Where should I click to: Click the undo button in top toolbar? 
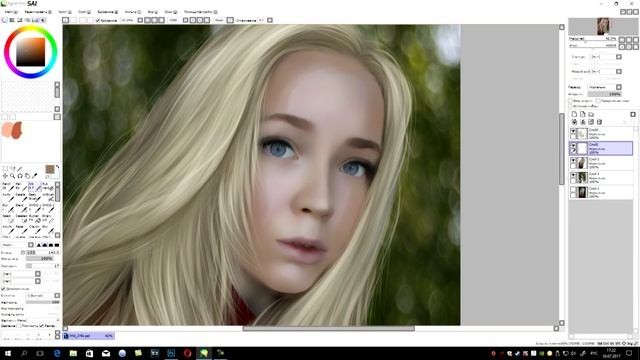65,20
